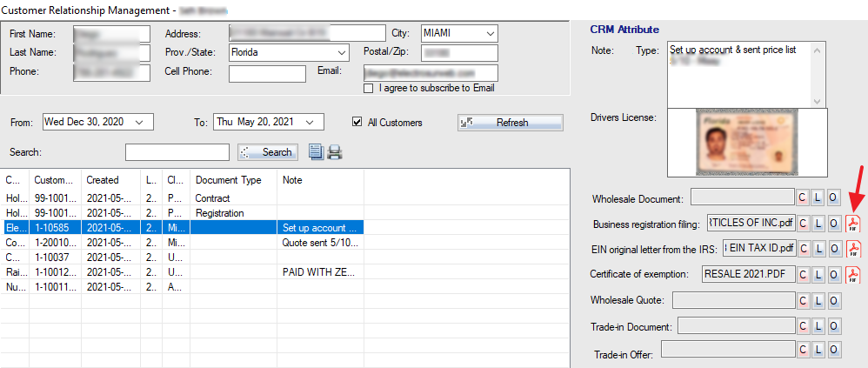This screenshot has width=868, height=368.
Task: Sort by the Document Type column header
Action: tap(234, 180)
